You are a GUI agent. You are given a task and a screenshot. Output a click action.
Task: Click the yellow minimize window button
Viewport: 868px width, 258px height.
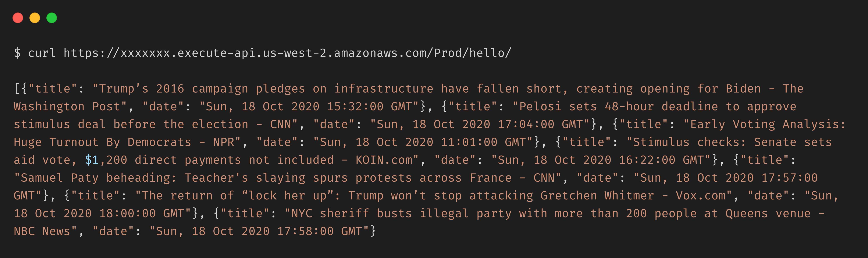[x=35, y=18]
